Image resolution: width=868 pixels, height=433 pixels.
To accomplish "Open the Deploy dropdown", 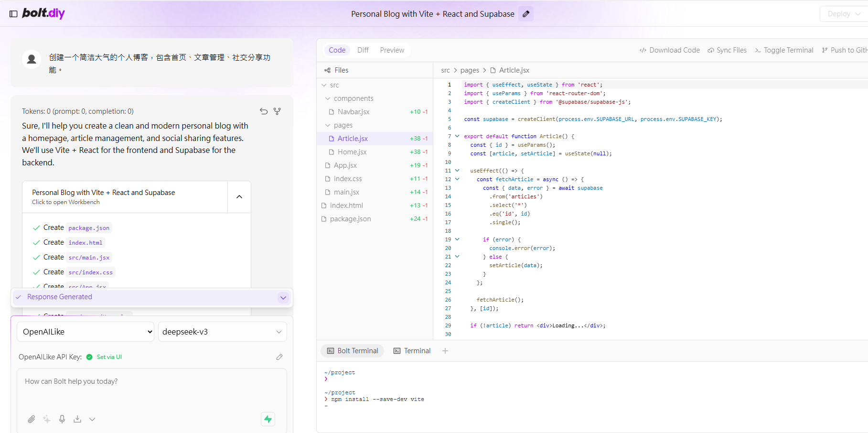I will click(x=844, y=14).
